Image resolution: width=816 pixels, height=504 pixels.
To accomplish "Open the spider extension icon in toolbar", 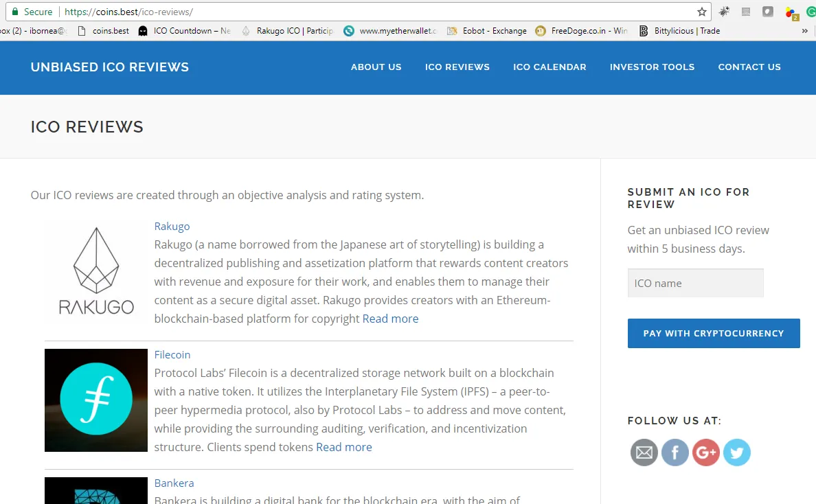I will tap(724, 12).
